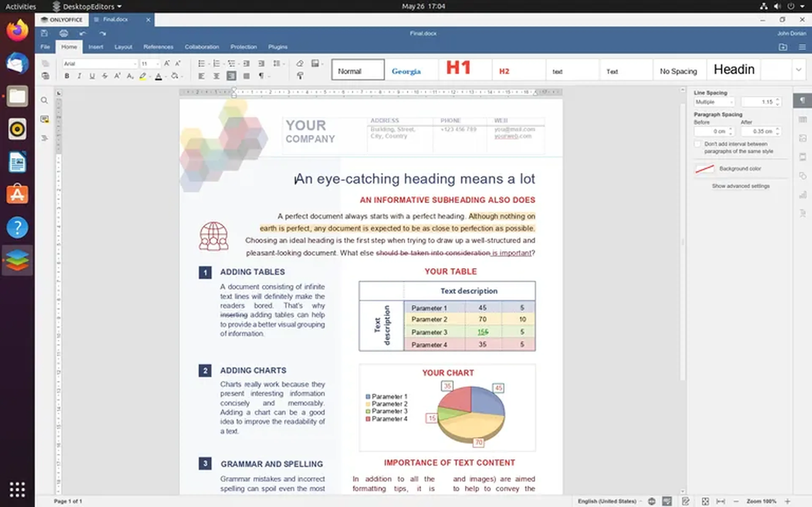Open the comments panel in the left sidebar
This screenshot has width=812, height=507.
tap(44, 119)
